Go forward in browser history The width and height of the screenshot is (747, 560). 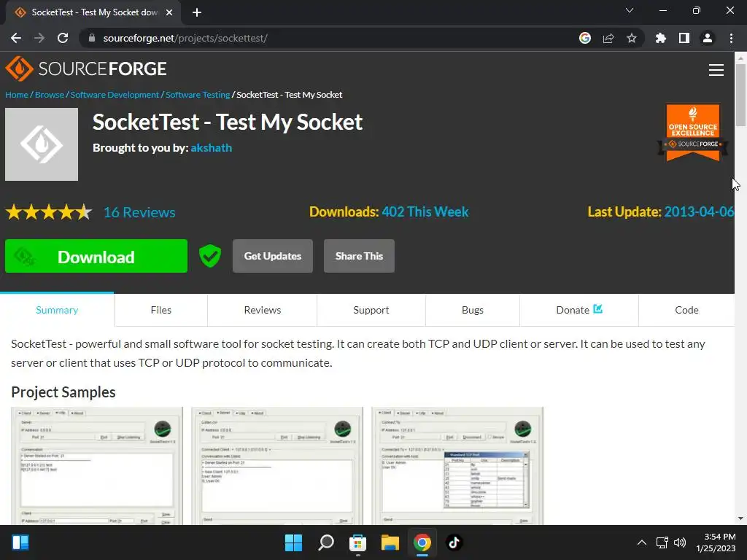(x=39, y=38)
